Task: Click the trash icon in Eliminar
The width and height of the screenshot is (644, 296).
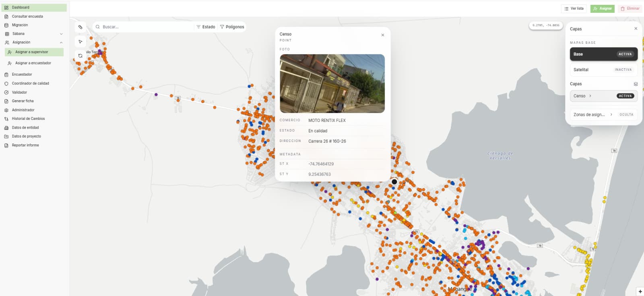Action: [x=623, y=8]
